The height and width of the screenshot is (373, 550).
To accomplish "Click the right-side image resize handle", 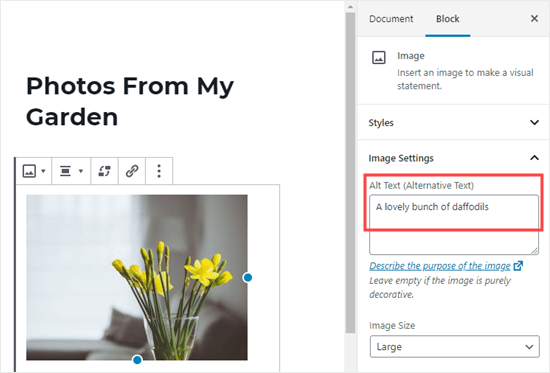I will (x=248, y=278).
